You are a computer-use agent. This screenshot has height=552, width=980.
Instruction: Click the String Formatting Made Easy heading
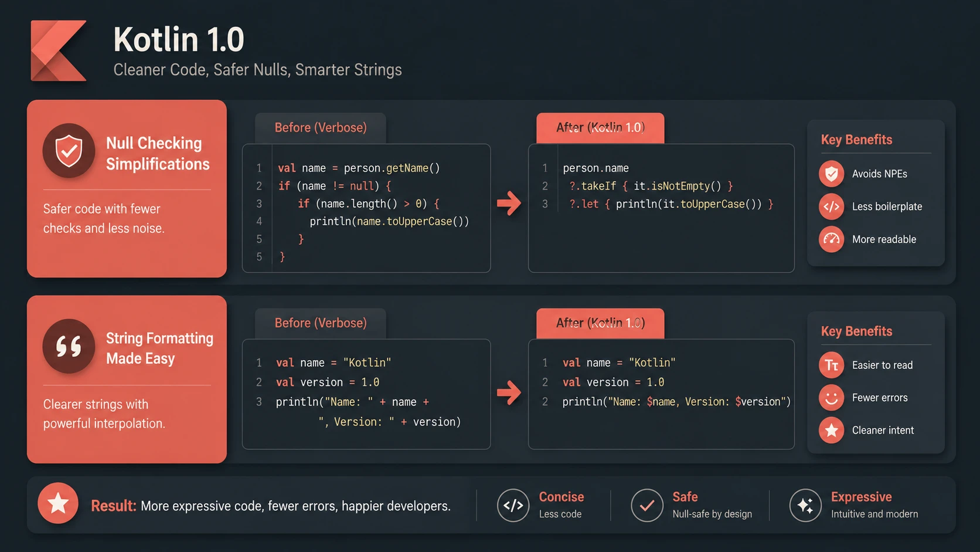pyautogui.click(x=159, y=348)
